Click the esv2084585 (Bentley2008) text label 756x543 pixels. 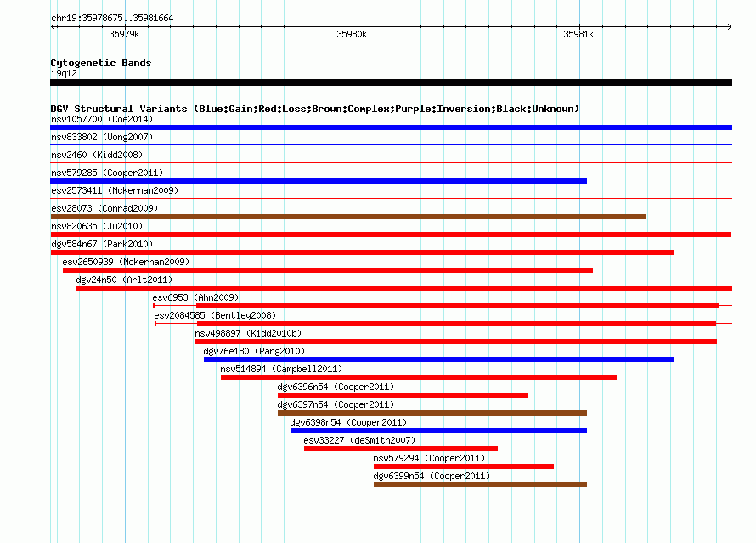point(215,315)
